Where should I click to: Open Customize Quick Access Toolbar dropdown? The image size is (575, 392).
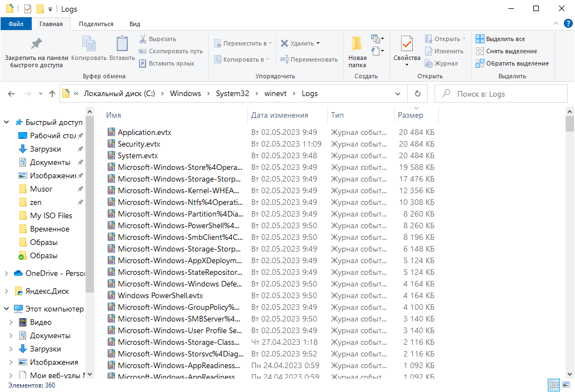point(50,9)
